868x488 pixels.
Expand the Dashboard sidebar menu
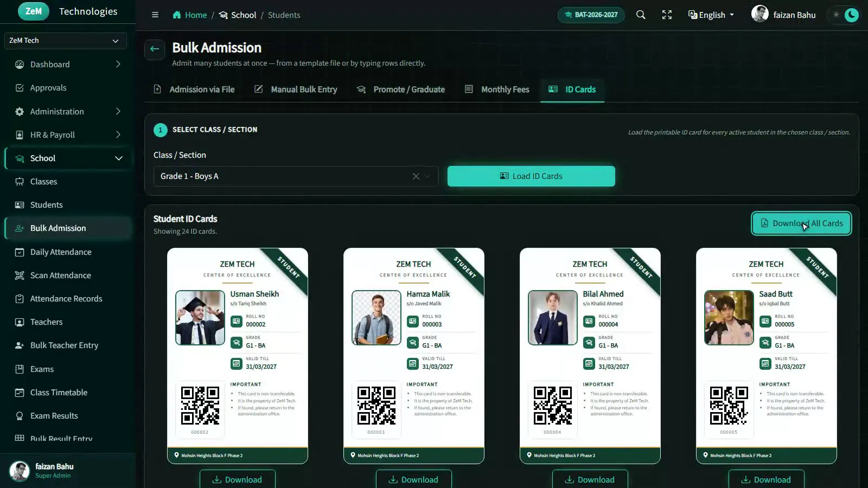pos(68,65)
